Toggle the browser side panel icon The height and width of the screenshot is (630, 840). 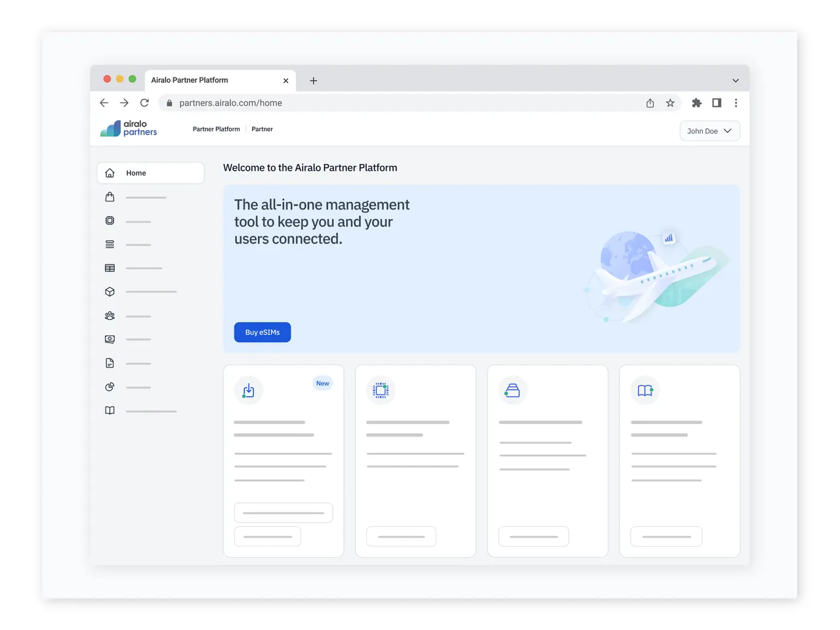717,103
